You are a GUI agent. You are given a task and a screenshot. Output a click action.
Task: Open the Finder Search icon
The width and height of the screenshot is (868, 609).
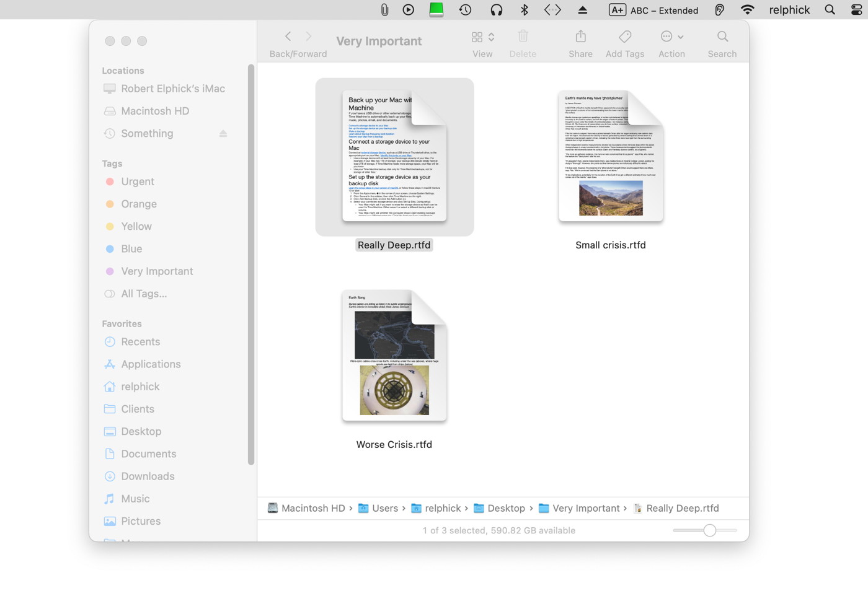click(722, 37)
